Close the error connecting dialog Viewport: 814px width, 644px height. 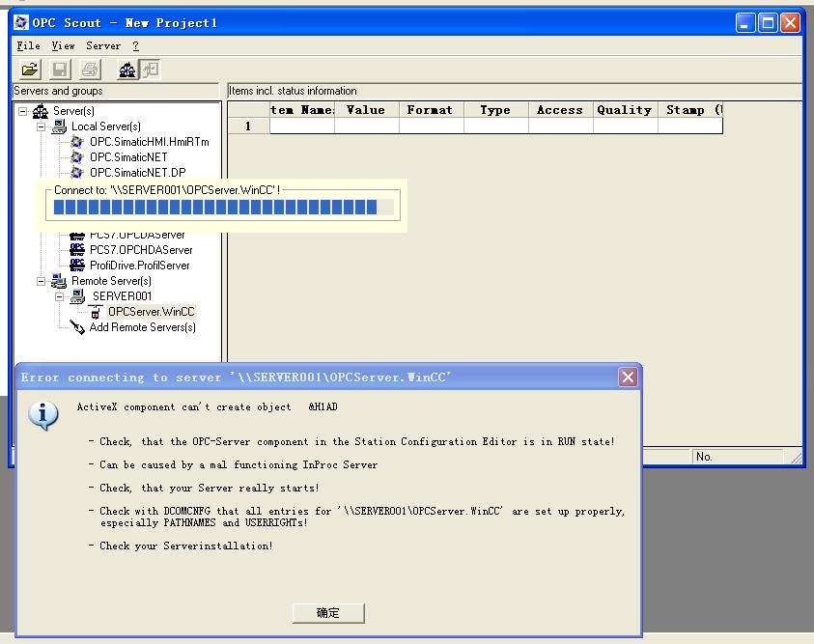[x=628, y=377]
